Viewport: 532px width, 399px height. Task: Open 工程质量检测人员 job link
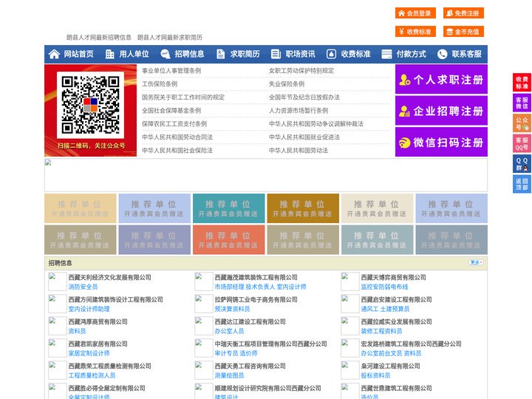coord(92,375)
